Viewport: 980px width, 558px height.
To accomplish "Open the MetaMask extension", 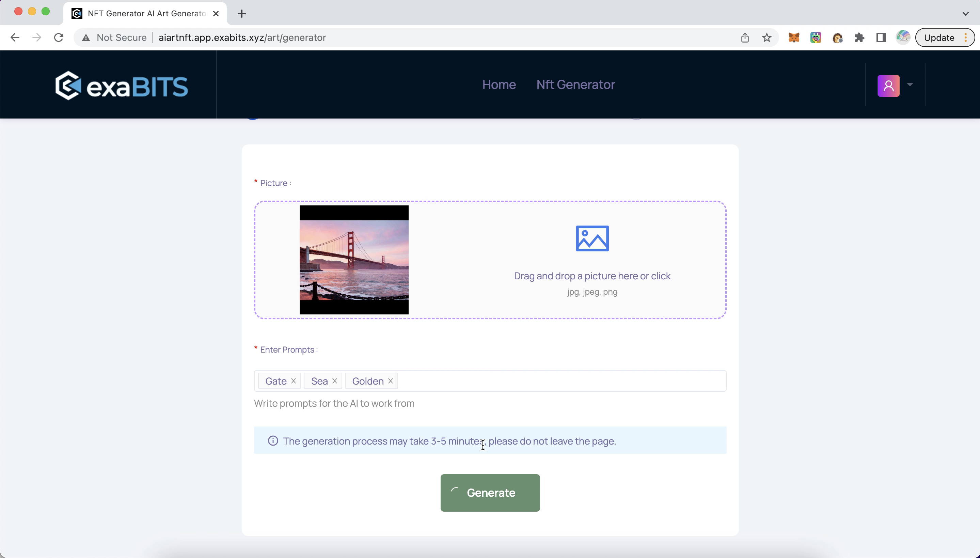I will click(793, 37).
